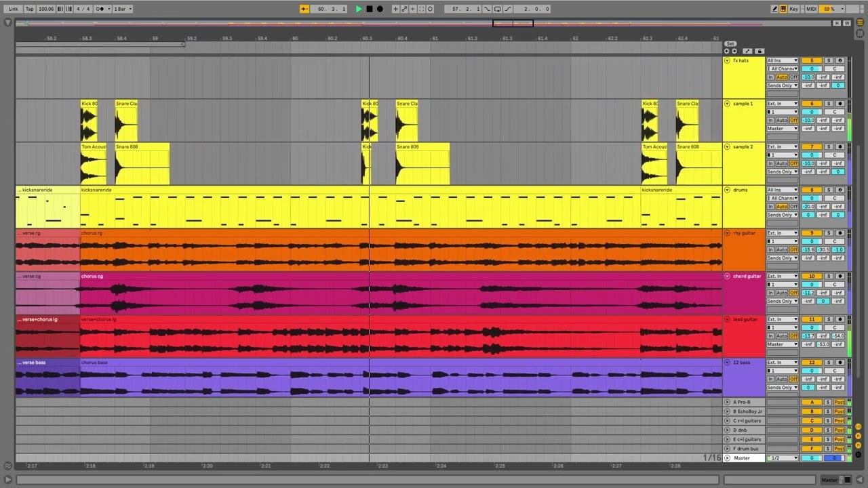Open the browser with the triangle icon
This screenshot has height=488, width=868.
pos(7,22)
